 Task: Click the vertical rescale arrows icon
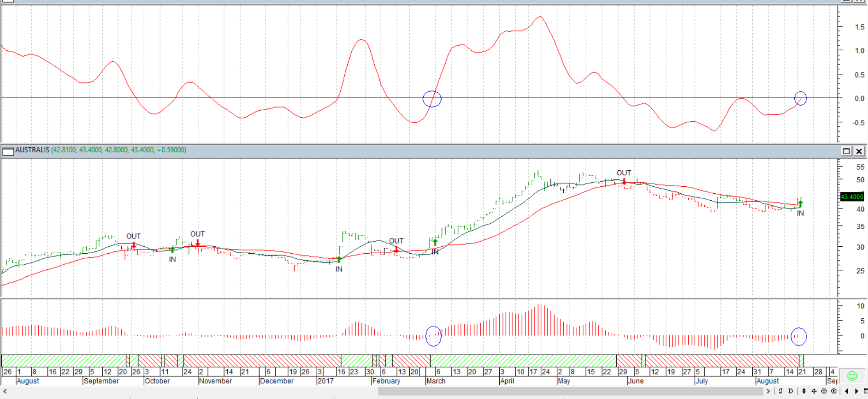point(803,391)
